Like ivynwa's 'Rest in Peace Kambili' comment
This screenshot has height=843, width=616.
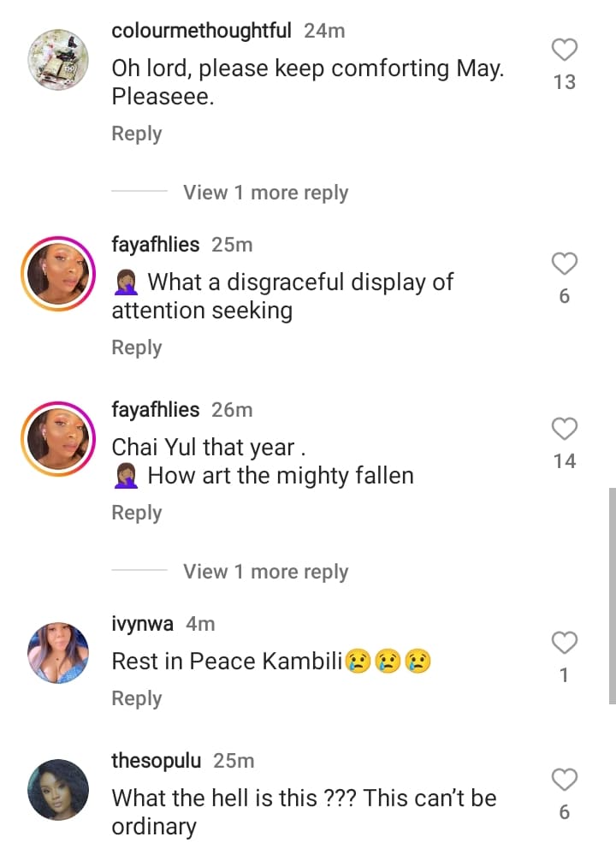click(x=564, y=643)
